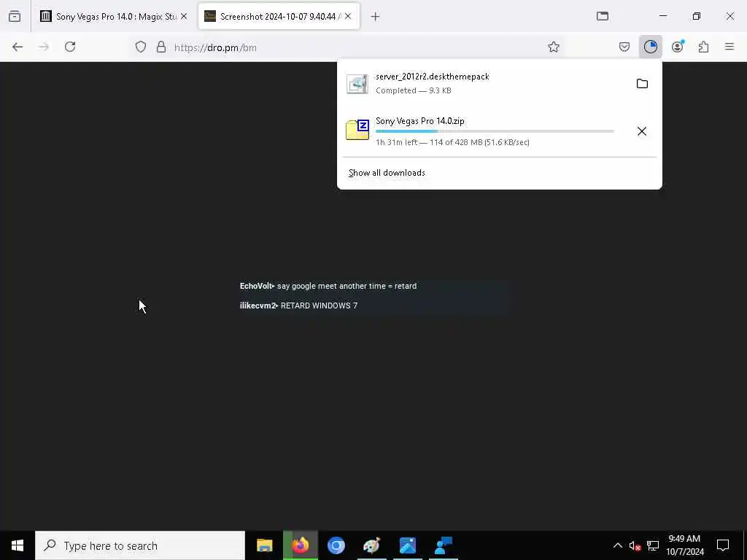The image size is (747, 560).
Task: Open the clock showing 9:49 AM
Action: click(684, 545)
